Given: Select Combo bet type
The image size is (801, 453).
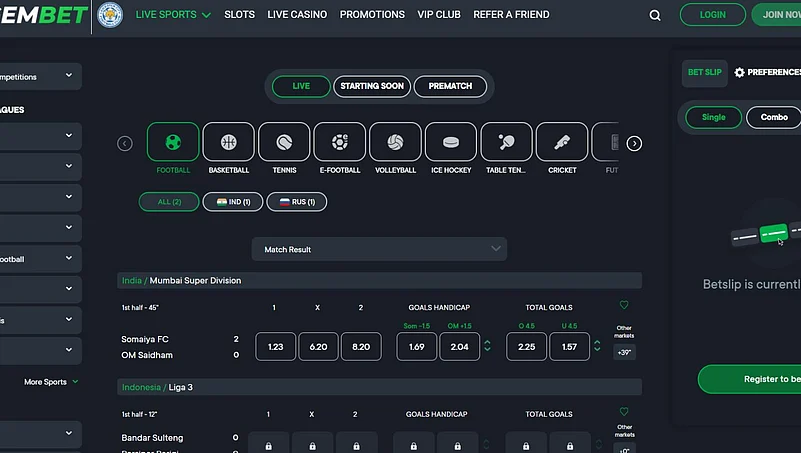Looking at the screenshot, I should pos(773,117).
